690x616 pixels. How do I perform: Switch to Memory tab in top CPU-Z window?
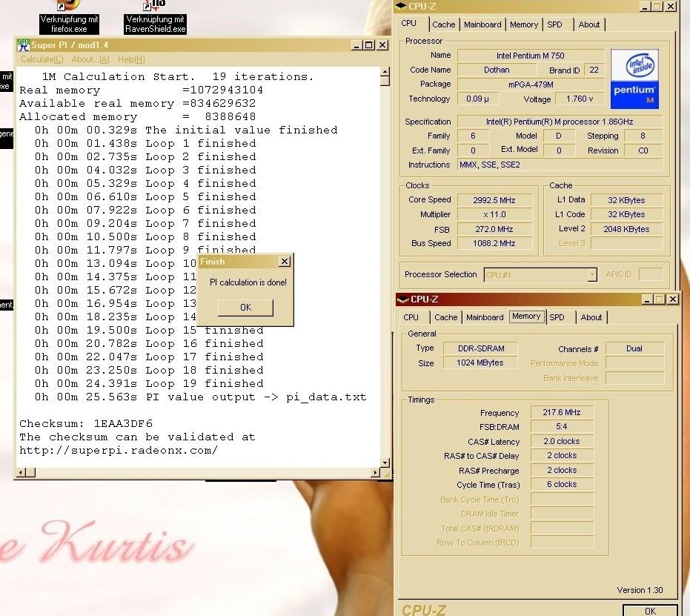tap(524, 24)
